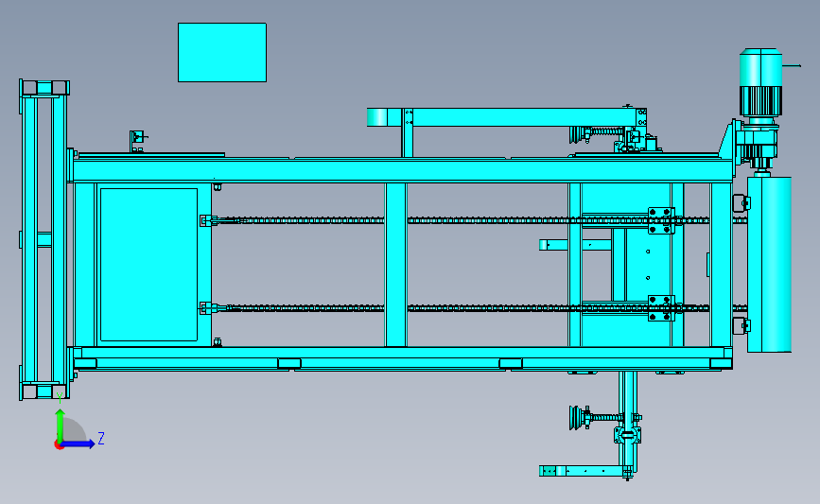The height and width of the screenshot is (504, 820).
Task: Click the "Z" axis label
Action: [101, 438]
